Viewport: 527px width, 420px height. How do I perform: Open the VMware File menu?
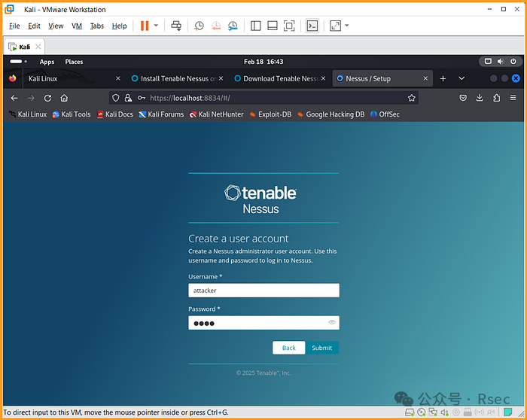point(14,26)
